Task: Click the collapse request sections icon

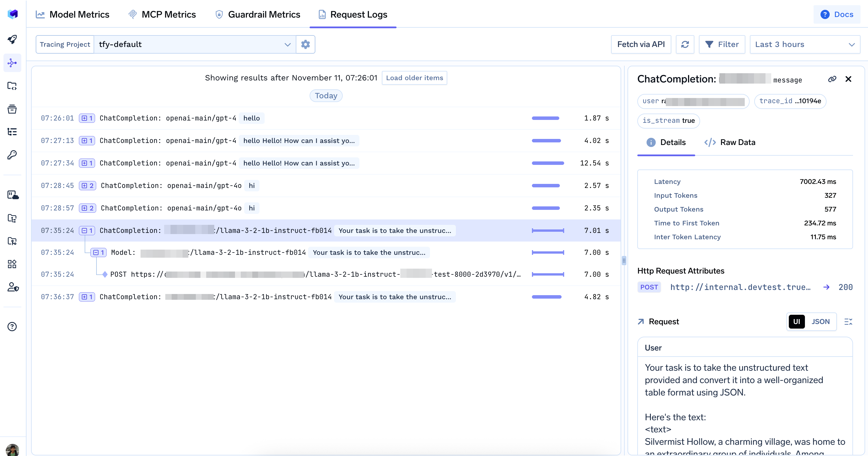Action: tap(848, 321)
